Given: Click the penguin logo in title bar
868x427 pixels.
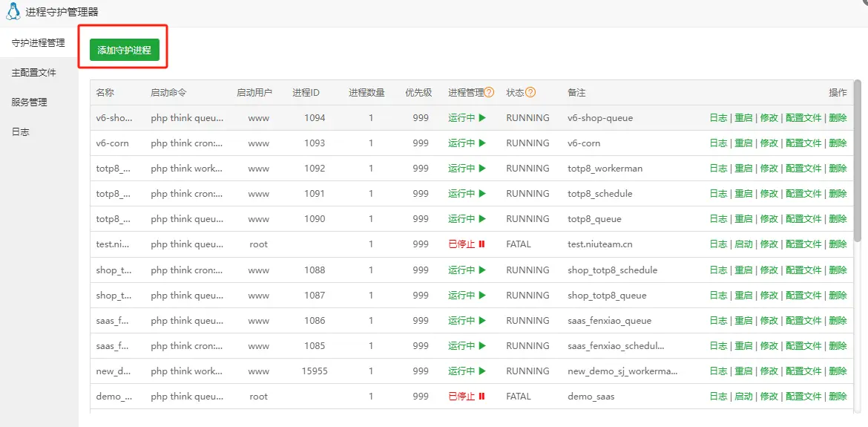Looking at the screenshot, I should tap(13, 12).
